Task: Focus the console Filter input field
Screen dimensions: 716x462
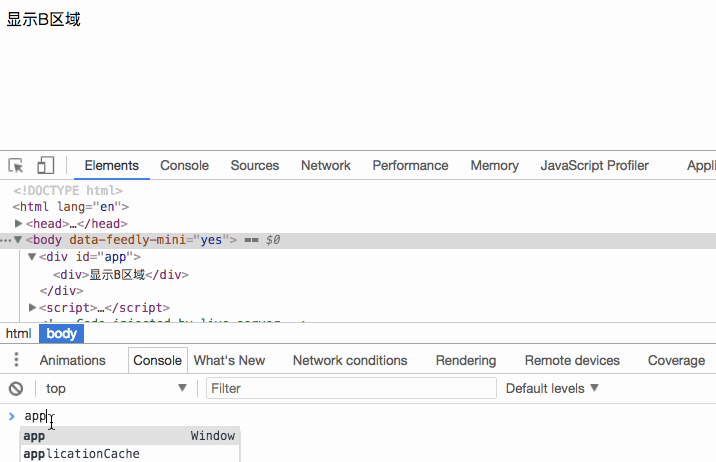Action: pos(351,388)
